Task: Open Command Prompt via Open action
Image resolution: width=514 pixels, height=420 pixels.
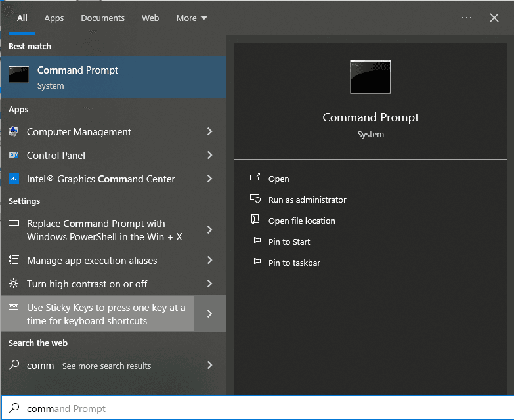Action: [278, 178]
